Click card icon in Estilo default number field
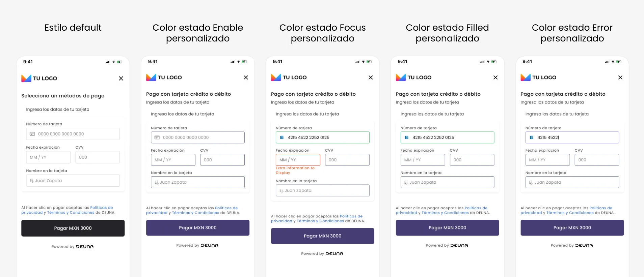This screenshot has width=644, height=277. pyautogui.click(x=32, y=134)
